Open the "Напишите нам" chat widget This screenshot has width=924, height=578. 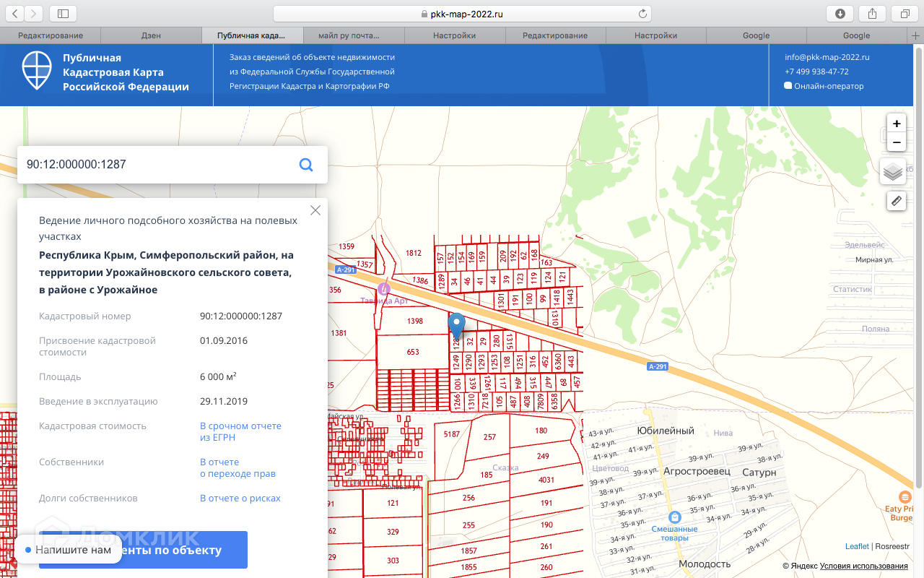68,550
